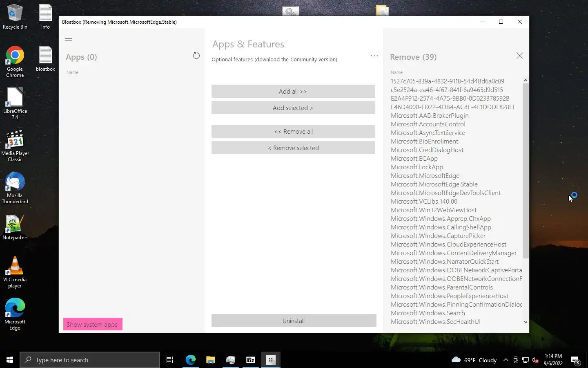
Task: Launch VLC media player shortcut
Action: pyautogui.click(x=15, y=272)
